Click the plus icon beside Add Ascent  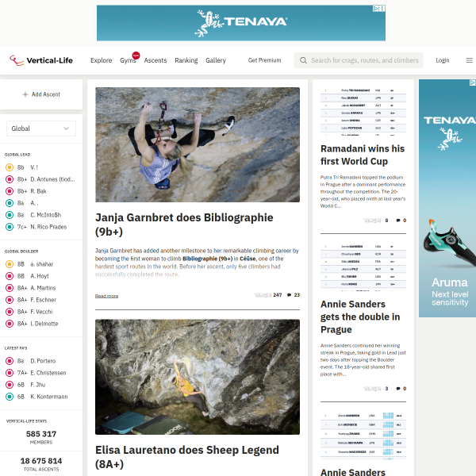25,94
